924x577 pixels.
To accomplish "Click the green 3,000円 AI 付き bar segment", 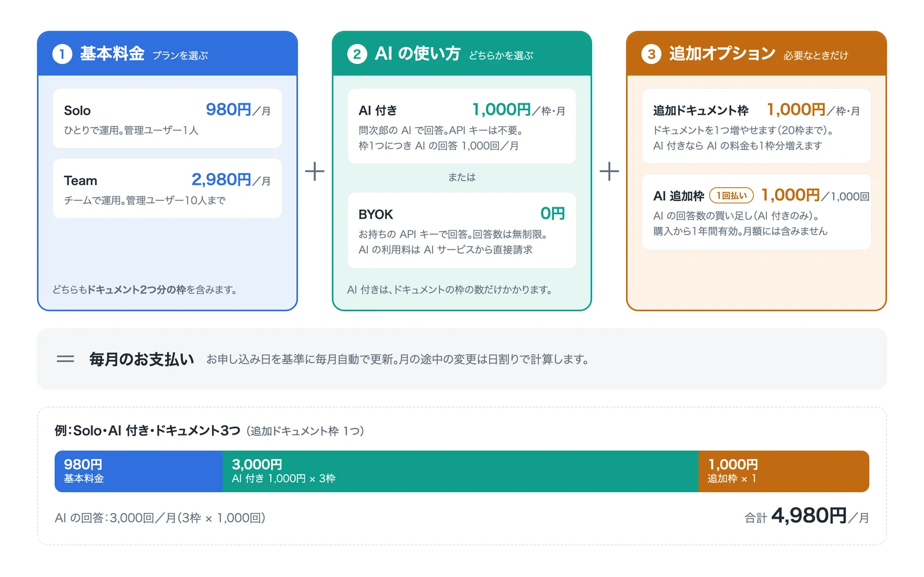I will click(460, 471).
